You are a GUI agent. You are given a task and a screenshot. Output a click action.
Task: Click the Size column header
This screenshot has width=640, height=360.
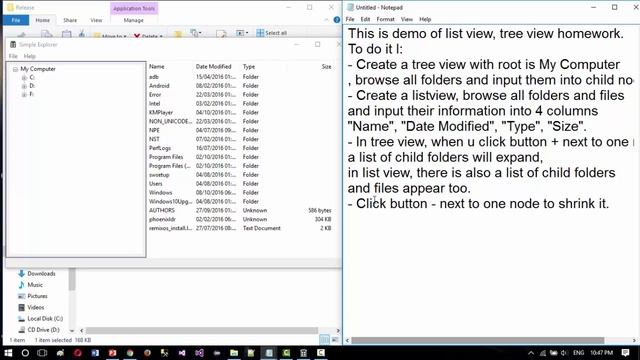[326, 67]
